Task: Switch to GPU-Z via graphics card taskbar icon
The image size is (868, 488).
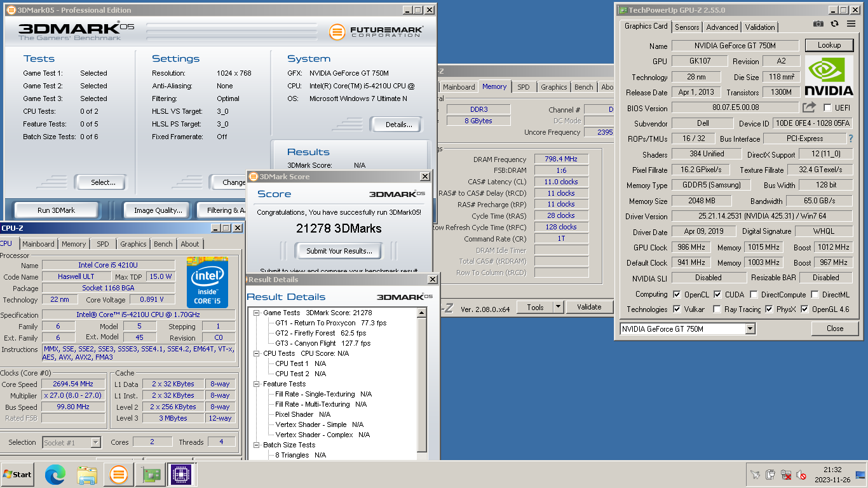Action: coord(151,475)
